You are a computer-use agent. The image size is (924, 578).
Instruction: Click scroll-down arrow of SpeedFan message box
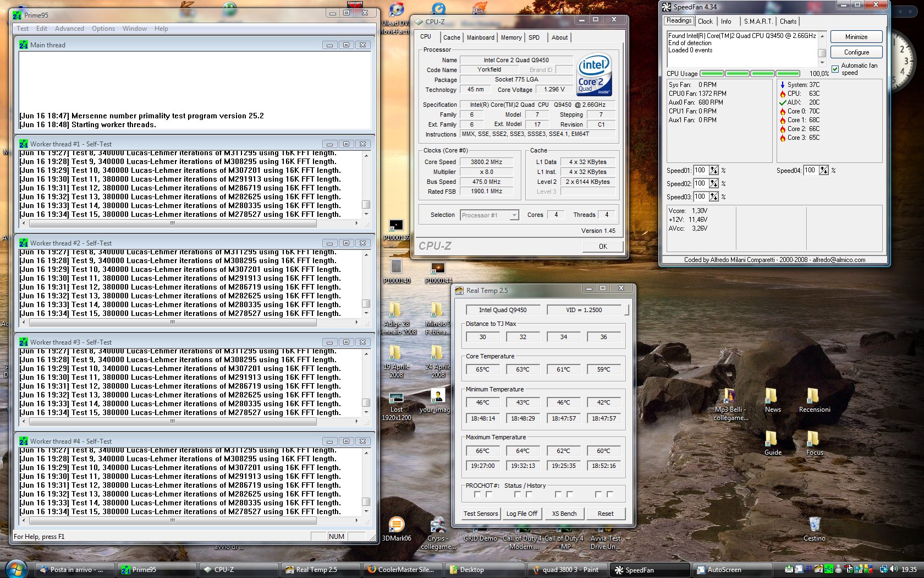click(822, 63)
